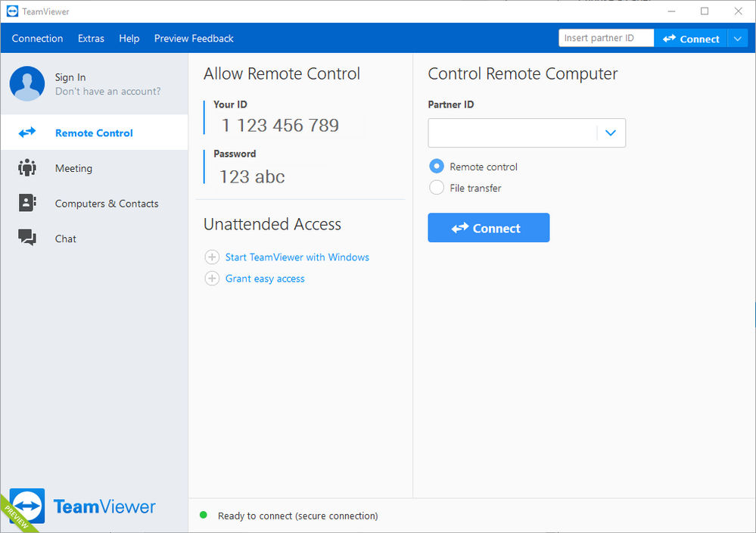
Task: Click Start TeamViewer with Windows link
Action: (297, 257)
